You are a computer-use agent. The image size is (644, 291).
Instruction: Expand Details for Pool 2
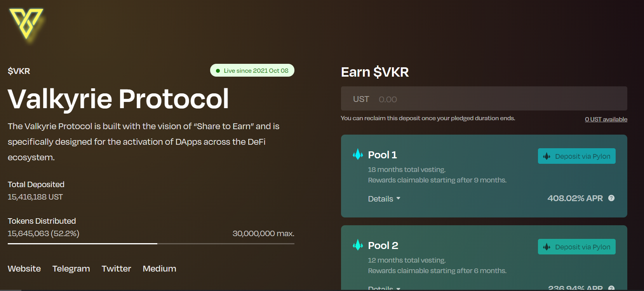pos(384,289)
